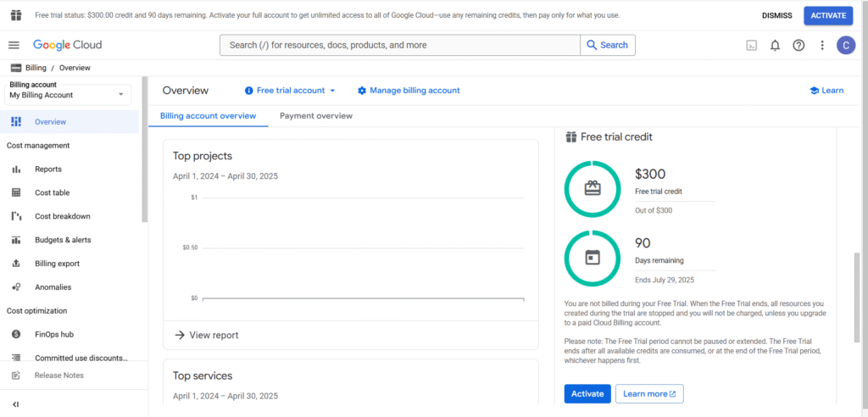
Task: Open the three-dot settings and utilities menu
Action: pos(822,46)
